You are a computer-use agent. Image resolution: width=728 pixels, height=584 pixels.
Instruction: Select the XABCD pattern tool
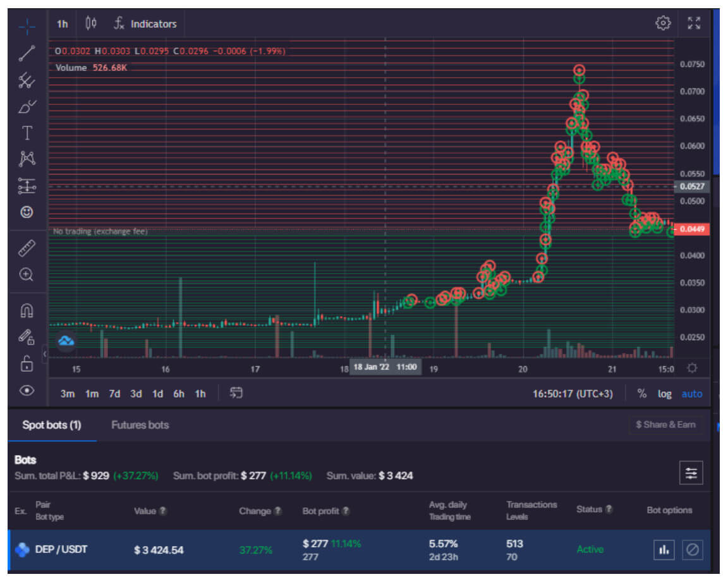tap(27, 159)
